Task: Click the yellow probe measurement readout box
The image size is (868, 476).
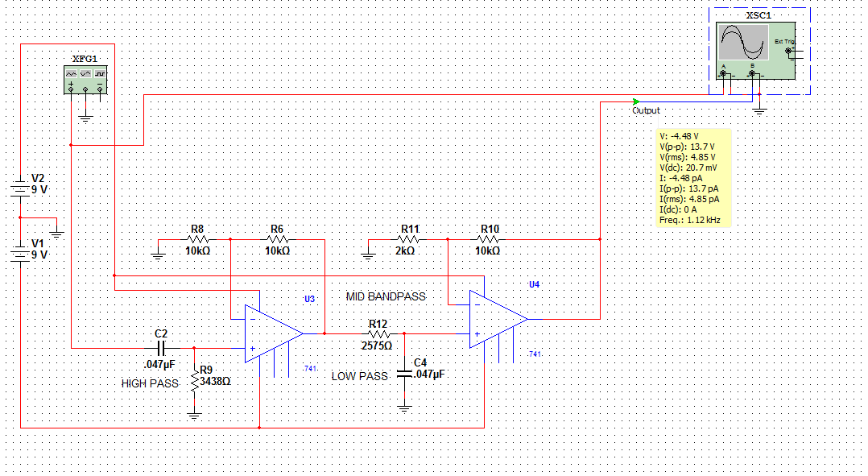Action: coord(693,177)
